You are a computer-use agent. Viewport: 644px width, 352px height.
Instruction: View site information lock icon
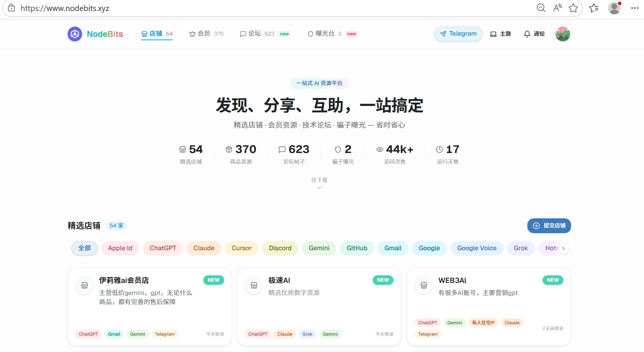(x=11, y=8)
